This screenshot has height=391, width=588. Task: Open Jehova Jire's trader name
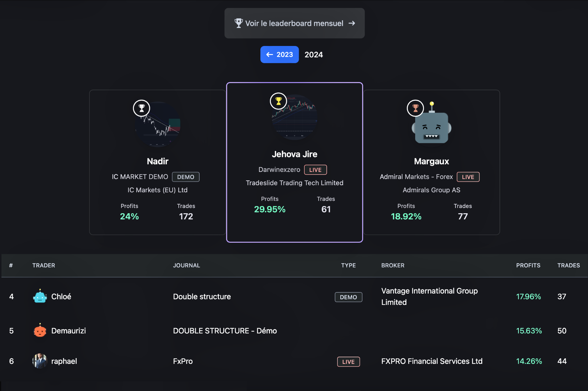coord(294,154)
